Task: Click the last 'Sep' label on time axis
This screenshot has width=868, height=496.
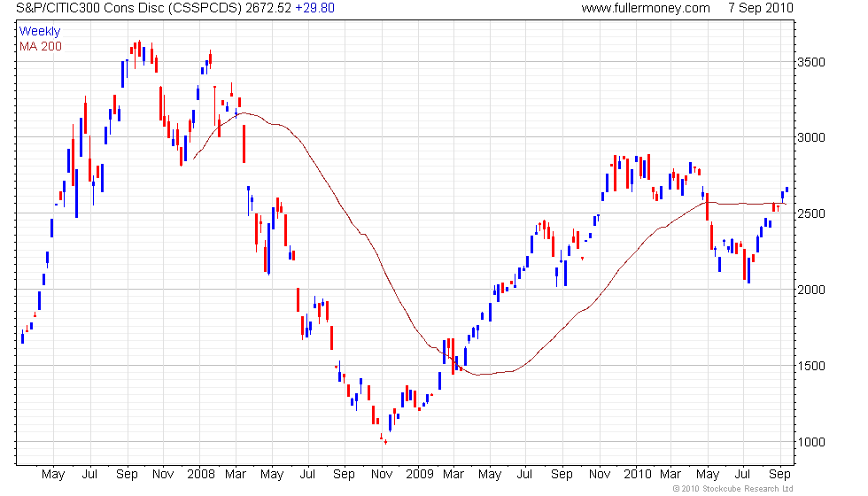Action: [780, 475]
